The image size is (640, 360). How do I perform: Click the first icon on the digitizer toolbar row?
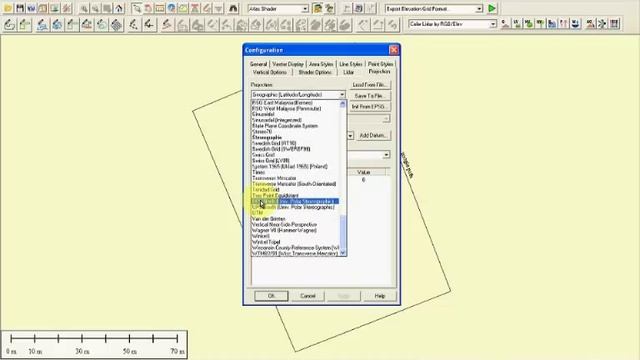pos(9,25)
